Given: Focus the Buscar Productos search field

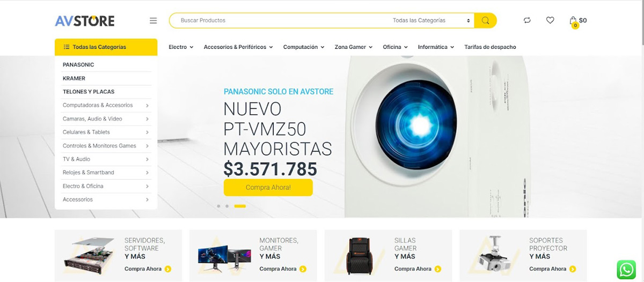Looking at the screenshot, I should coord(279,20).
